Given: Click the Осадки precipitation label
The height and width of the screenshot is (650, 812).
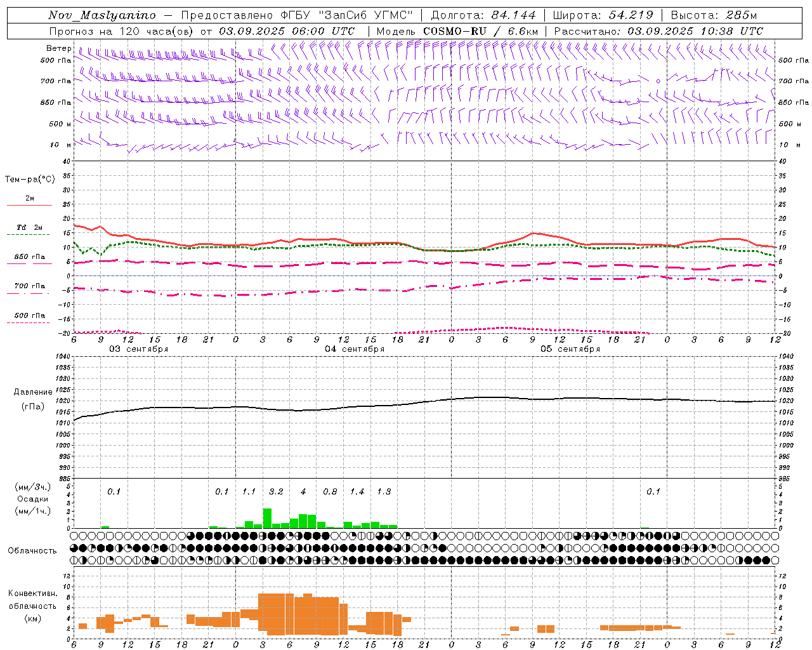Looking at the screenshot, I should 32,499.
